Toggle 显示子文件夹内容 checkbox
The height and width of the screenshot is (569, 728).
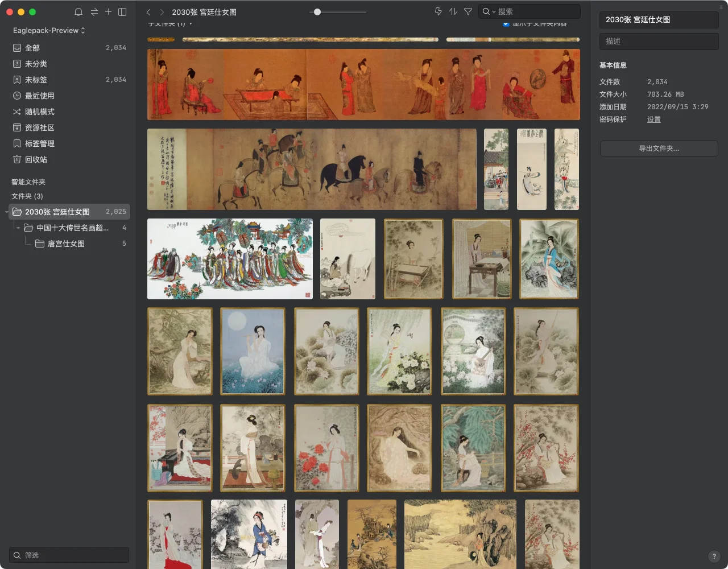pyautogui.click(x=506, y=24)
